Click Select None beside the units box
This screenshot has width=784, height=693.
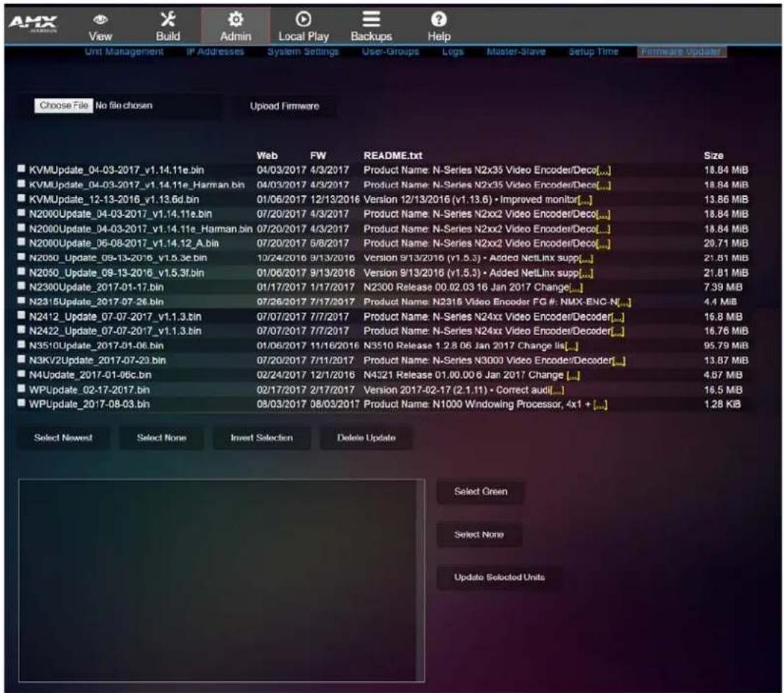pyautogui.click(x=479, y=535)
